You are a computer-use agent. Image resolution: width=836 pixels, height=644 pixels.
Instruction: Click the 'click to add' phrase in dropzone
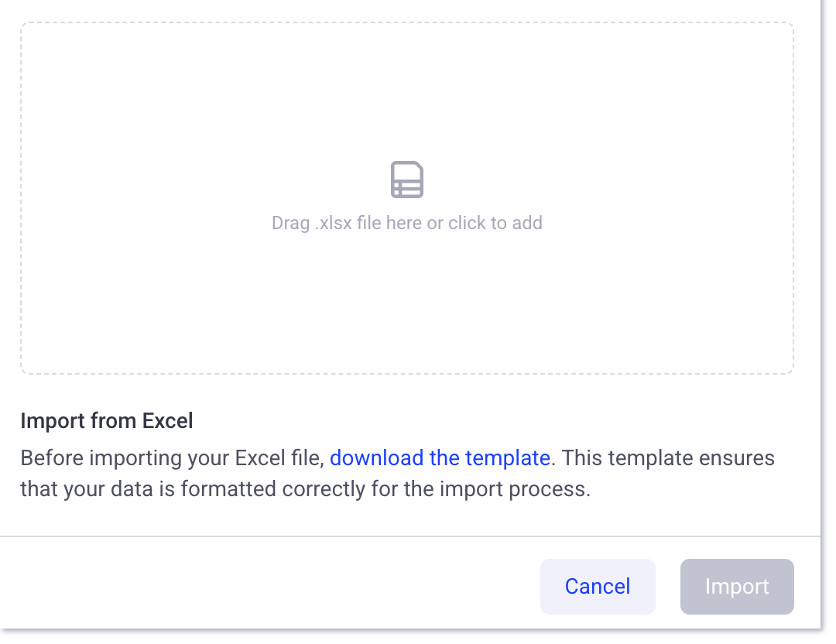(x=495, y=223)
